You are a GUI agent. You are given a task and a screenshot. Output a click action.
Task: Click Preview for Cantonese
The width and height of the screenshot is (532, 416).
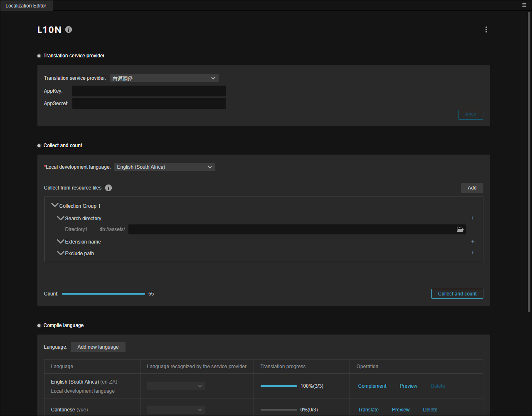401,410
